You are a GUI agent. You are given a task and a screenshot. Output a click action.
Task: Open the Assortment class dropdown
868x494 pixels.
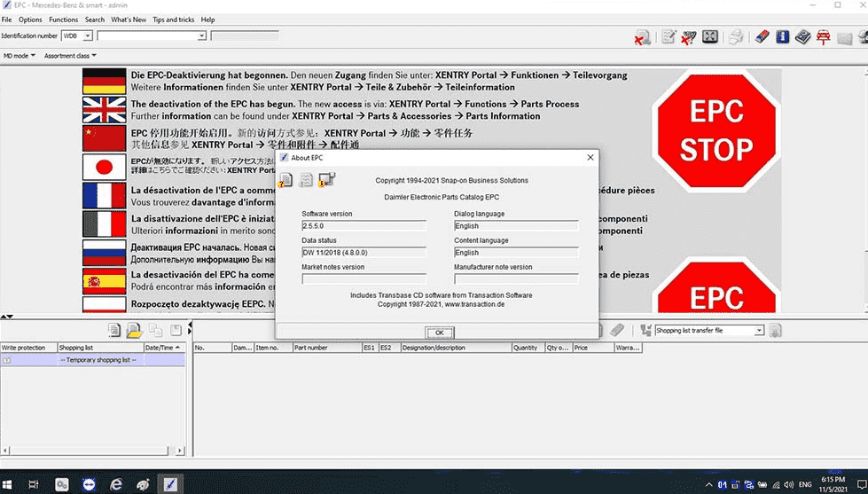tap(70, 55)
